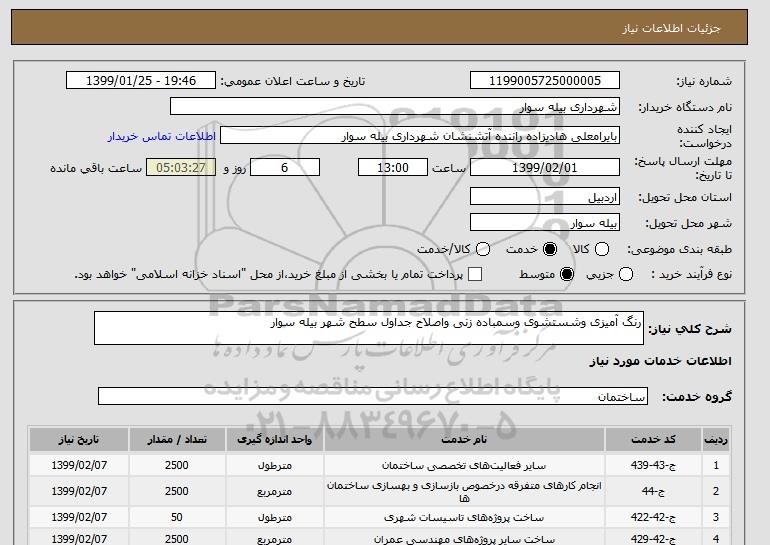
Task: Toggle the Islamic treasury bonds payment checkbox
Action: (475, 274)
